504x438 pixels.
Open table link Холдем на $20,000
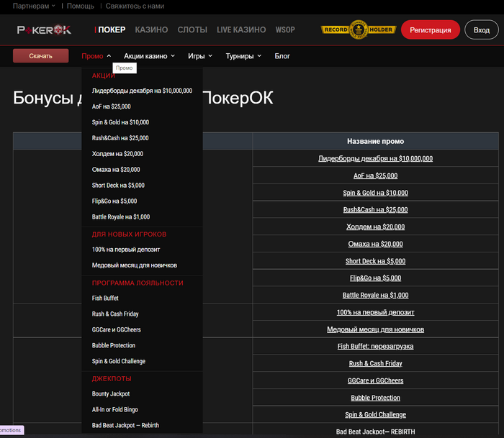375,227
